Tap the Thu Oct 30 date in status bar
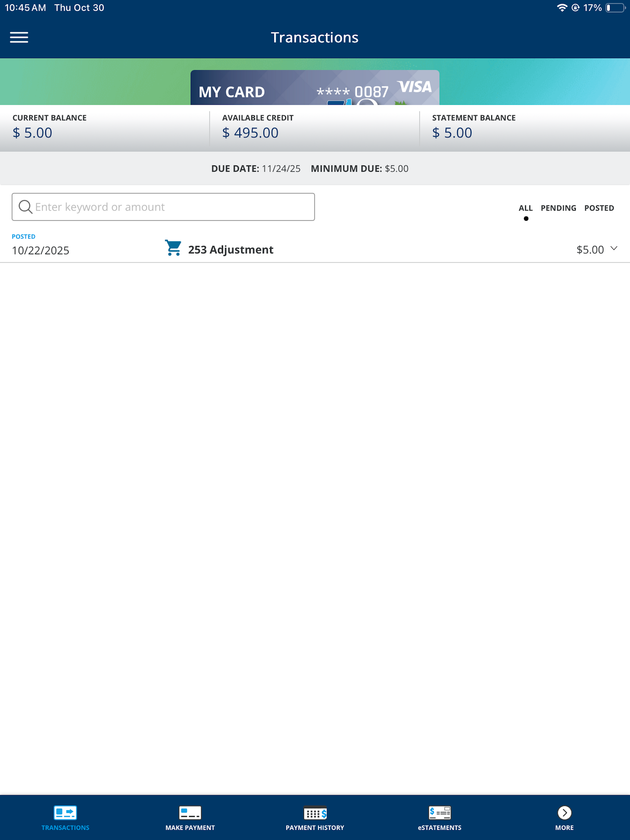Viewport: 630px width, 840px height. click(x=79, y=8)
